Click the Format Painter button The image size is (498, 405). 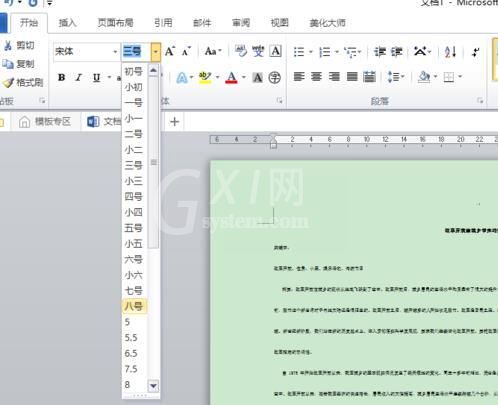[x=23, y=82]
